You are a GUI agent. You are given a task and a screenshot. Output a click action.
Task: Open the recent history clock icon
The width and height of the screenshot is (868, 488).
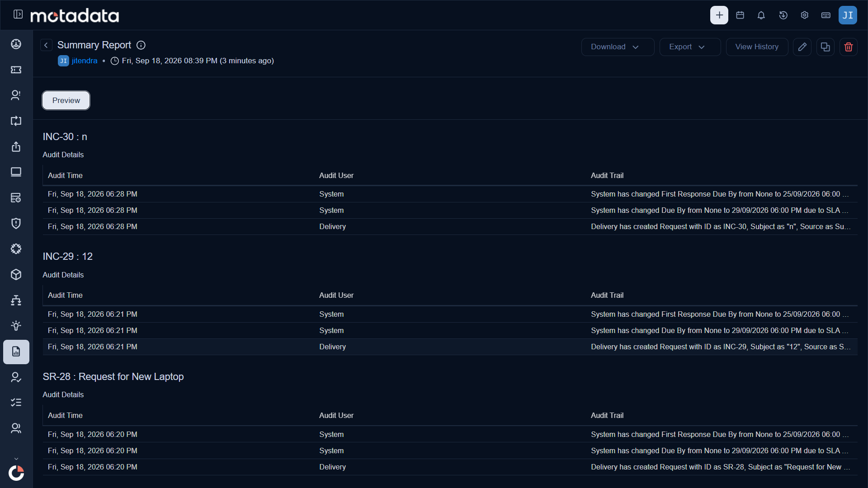click(783, 15)
